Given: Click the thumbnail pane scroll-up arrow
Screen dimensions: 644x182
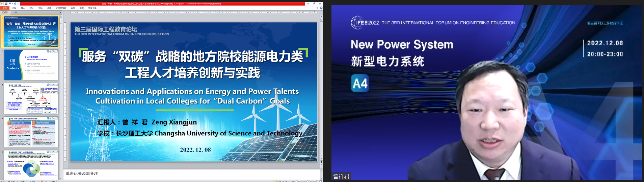Looking at the screenshot, I should 61,17.
